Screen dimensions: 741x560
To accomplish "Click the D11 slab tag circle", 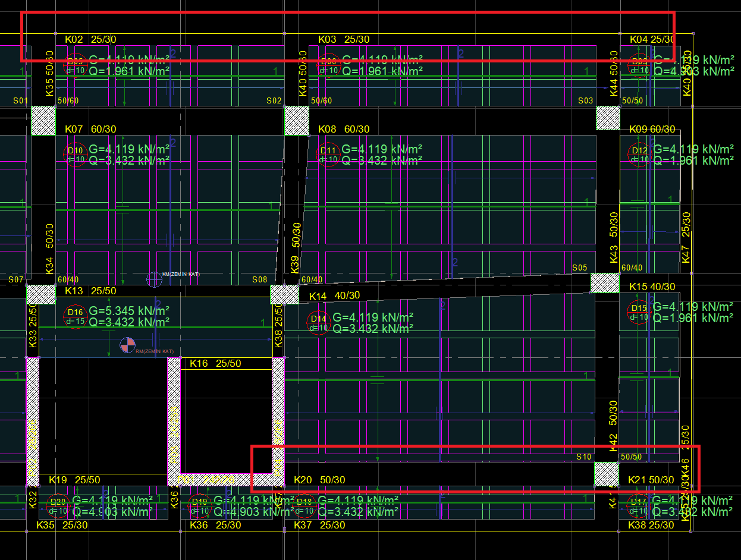I will 329,155.
